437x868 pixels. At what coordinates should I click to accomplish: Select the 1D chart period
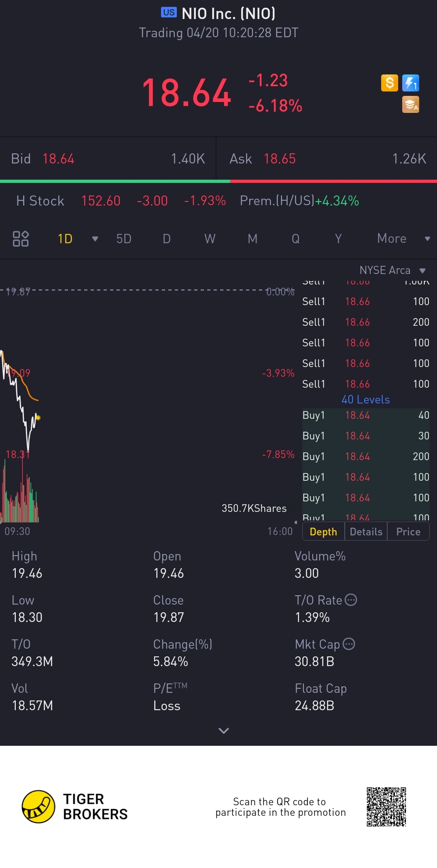(x=65, y=239)
